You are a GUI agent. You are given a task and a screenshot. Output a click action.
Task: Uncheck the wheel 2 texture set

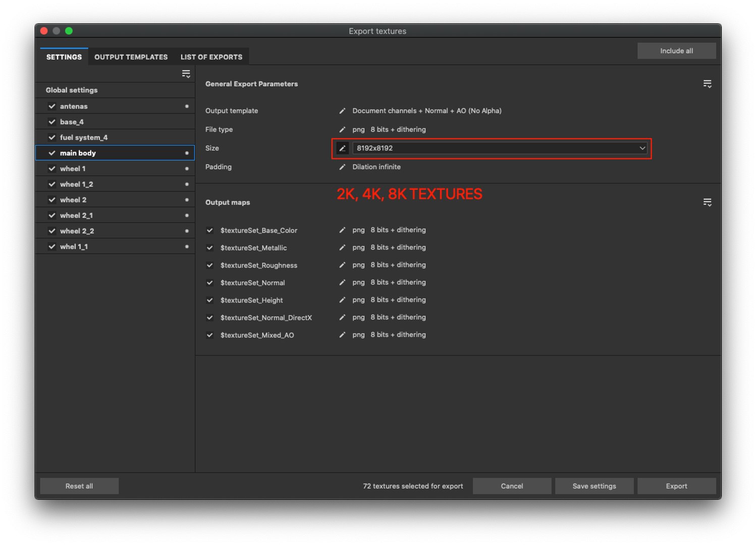tap(52, 200)
